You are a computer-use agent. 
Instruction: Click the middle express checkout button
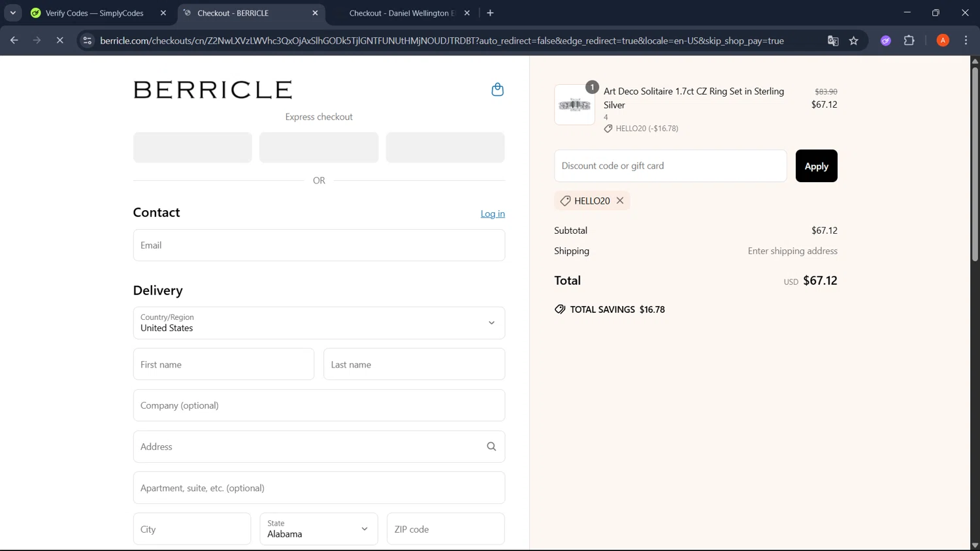pyautogui.click(x=319, y=148)
